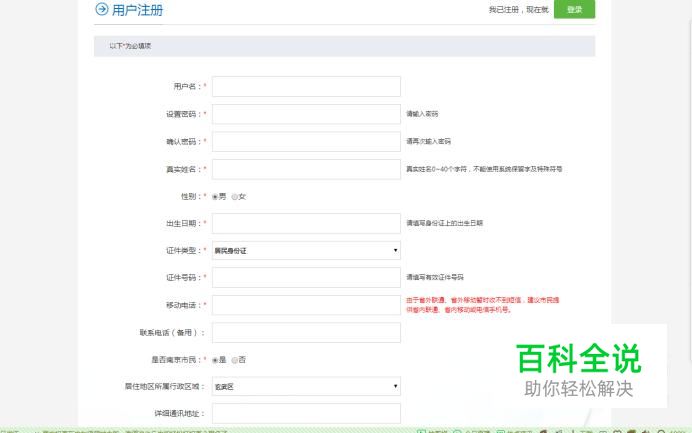Click the 真实姓名 input field
Viewport: 692px width, 433px height.
click(x=306, y=169)
